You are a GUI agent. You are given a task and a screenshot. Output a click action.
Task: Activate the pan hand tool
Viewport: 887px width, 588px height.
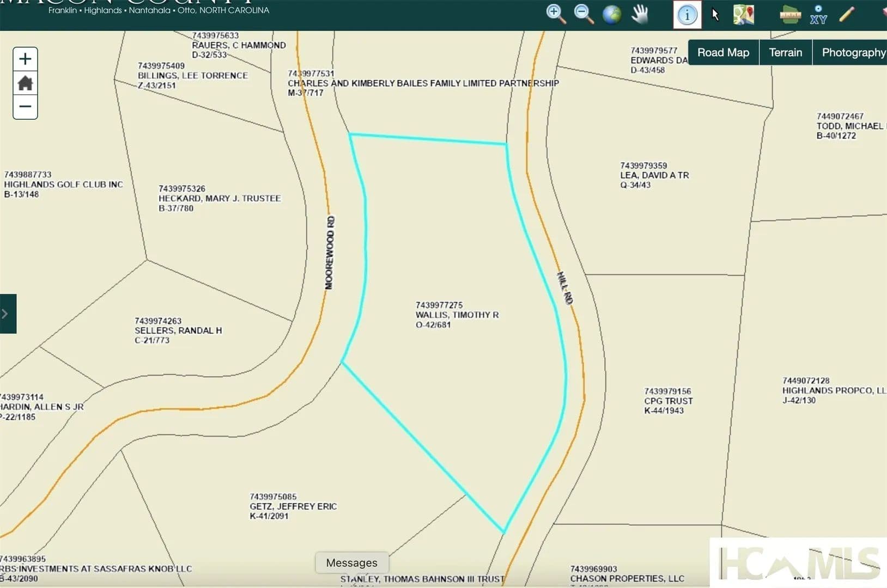(x=640, y=14)
